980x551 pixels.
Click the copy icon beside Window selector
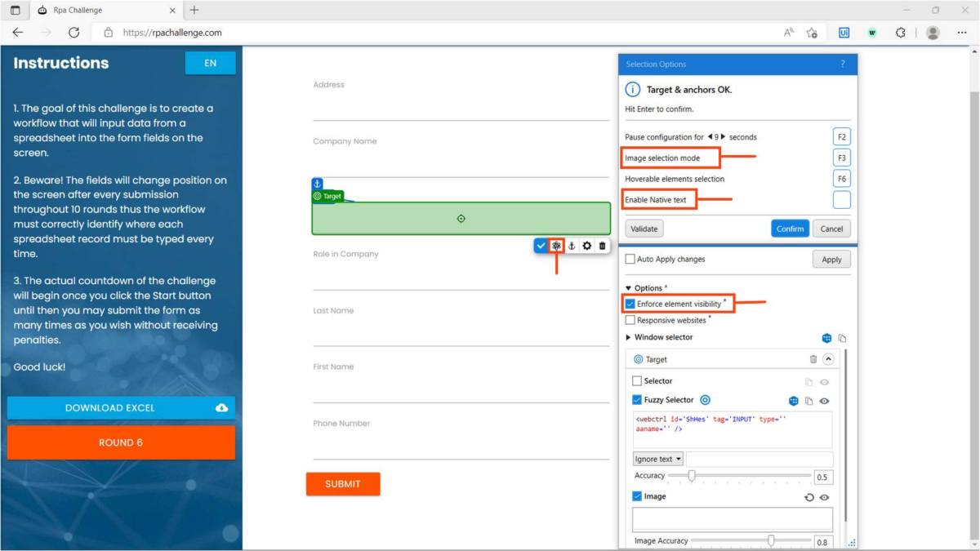point(842,338)
